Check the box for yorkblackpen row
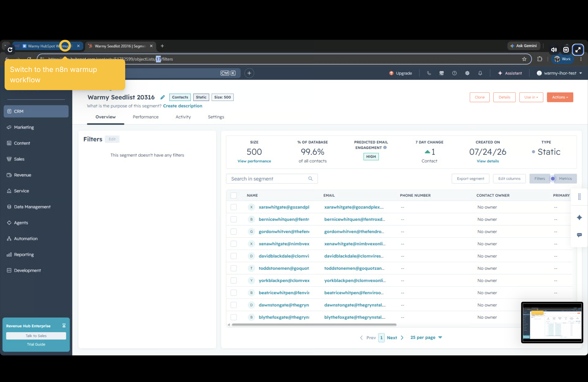588x382 pixels. (x=233, y=281)
